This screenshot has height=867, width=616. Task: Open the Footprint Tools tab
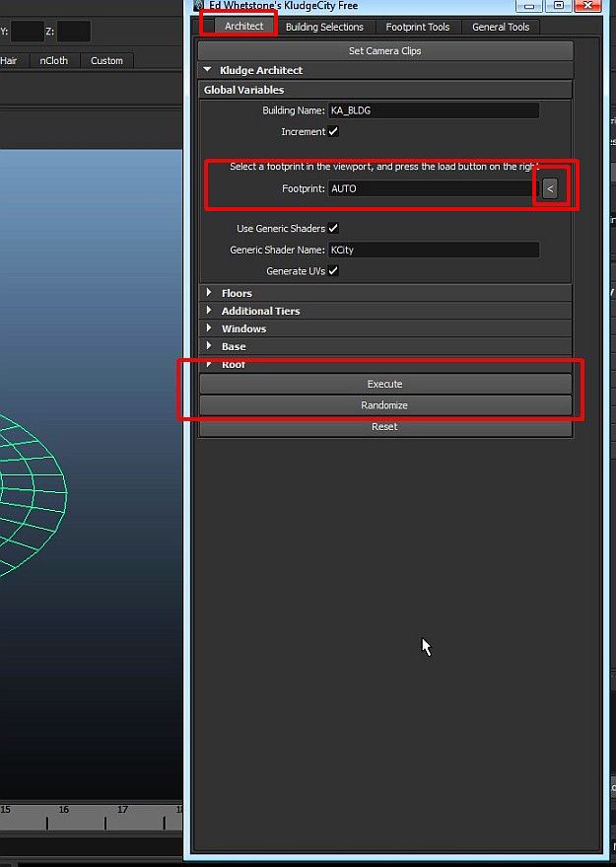pos(418,27)
